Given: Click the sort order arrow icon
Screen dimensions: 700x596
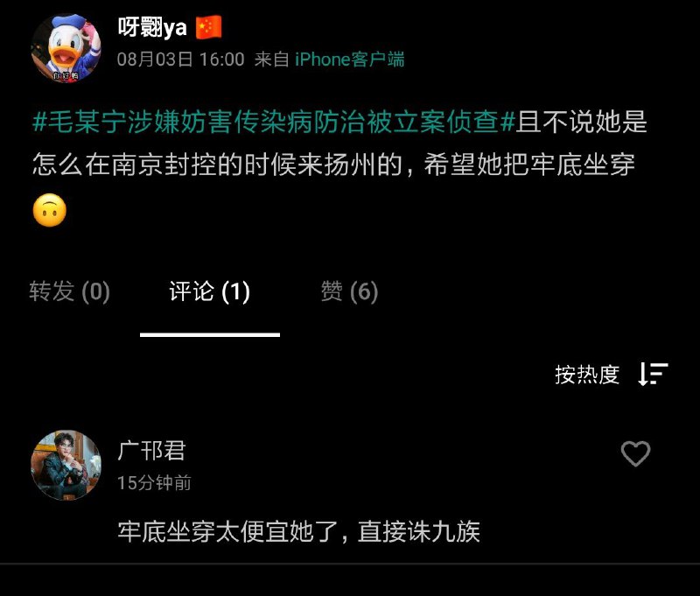Looking at the screenshot, I should tap(653, 374).
